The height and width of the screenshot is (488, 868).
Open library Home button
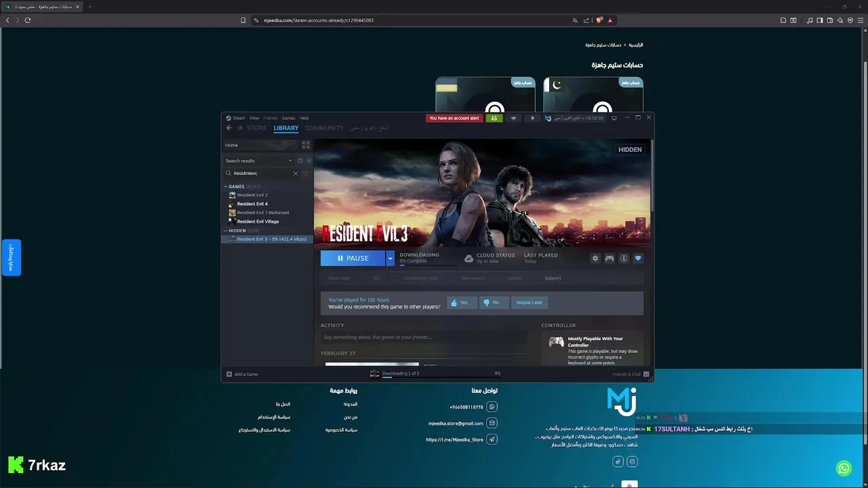260,145
